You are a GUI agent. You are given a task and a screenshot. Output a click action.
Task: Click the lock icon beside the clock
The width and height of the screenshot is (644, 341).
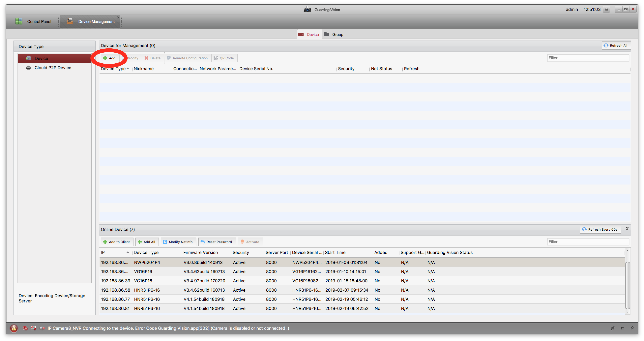(x=606, y=9)
